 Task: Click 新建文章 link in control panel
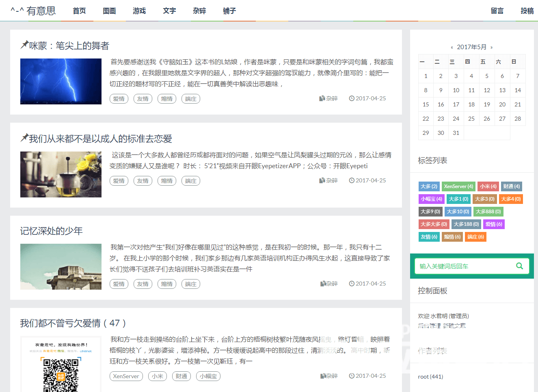pos(454,326)
